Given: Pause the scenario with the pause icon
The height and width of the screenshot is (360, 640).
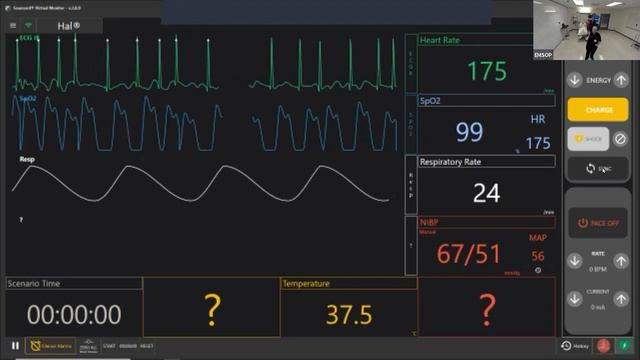Looking at the screenshot, I should [x=15, y=346].
